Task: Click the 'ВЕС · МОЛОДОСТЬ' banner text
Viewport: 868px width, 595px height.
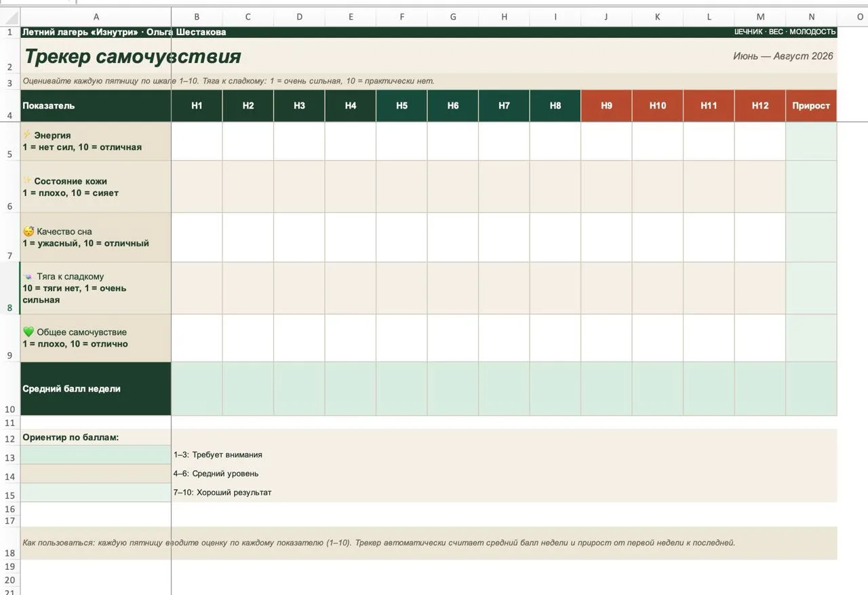Action: [802, 32]
